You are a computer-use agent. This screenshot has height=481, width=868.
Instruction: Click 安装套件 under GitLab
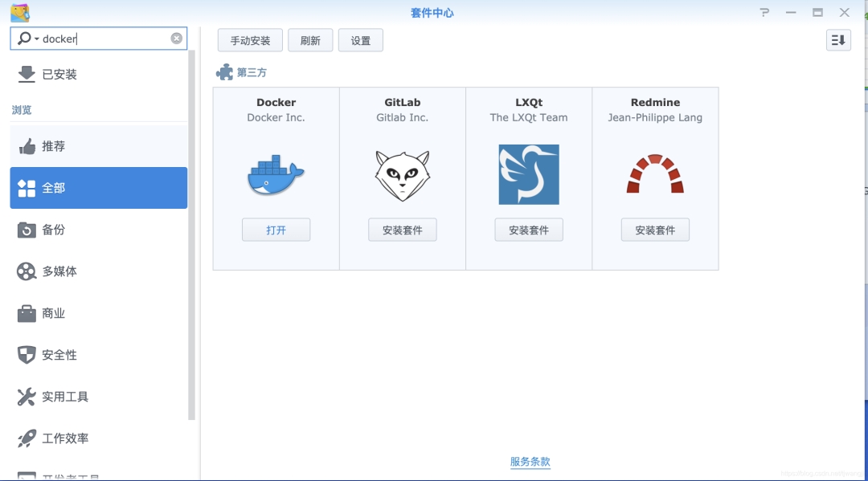[x=403, y=230]
